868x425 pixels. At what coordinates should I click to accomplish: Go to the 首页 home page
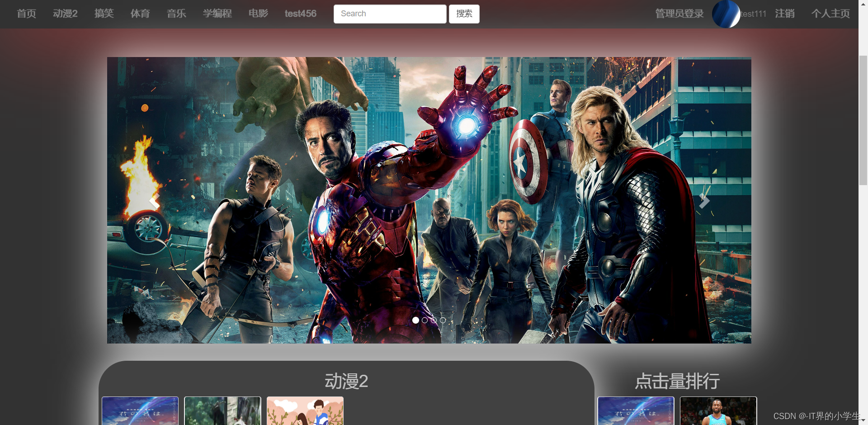click(x=26, y=14)
